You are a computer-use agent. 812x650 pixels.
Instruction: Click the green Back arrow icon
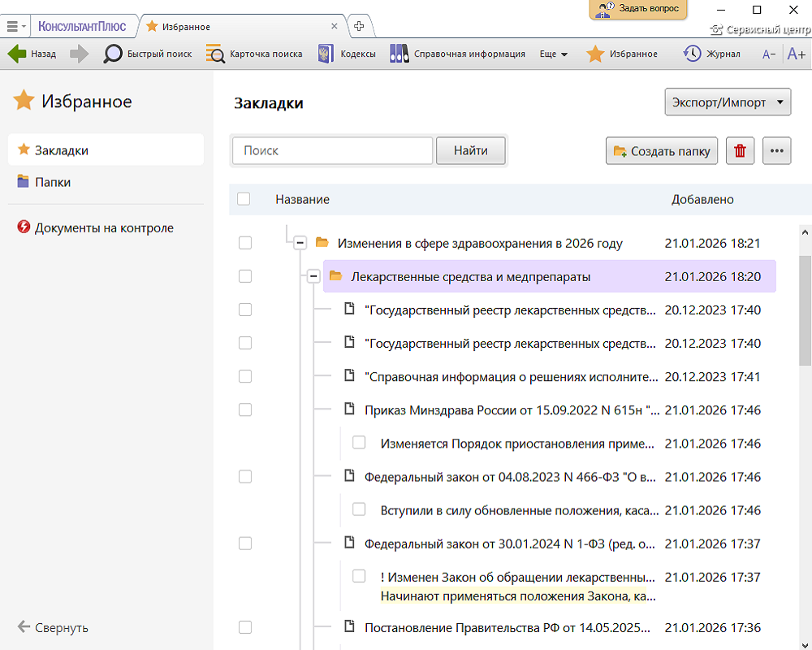(x=17, y=54)
